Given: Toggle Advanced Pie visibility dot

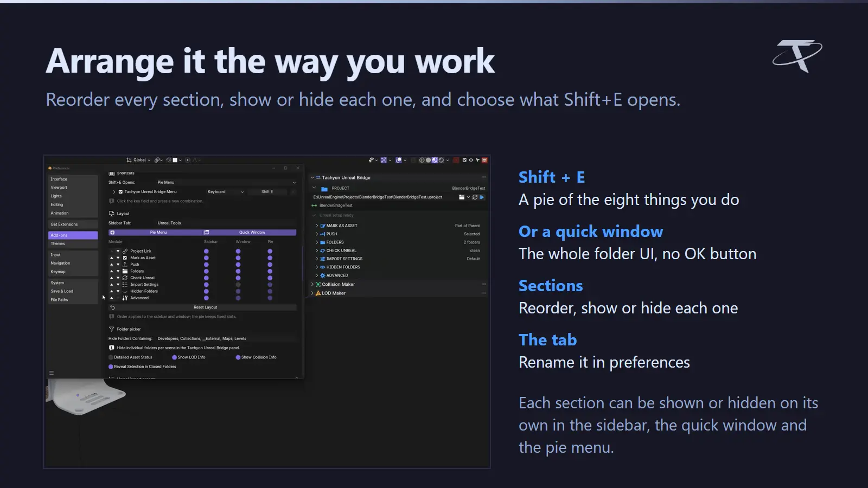Looking at the screenshot, I should 270,298.
